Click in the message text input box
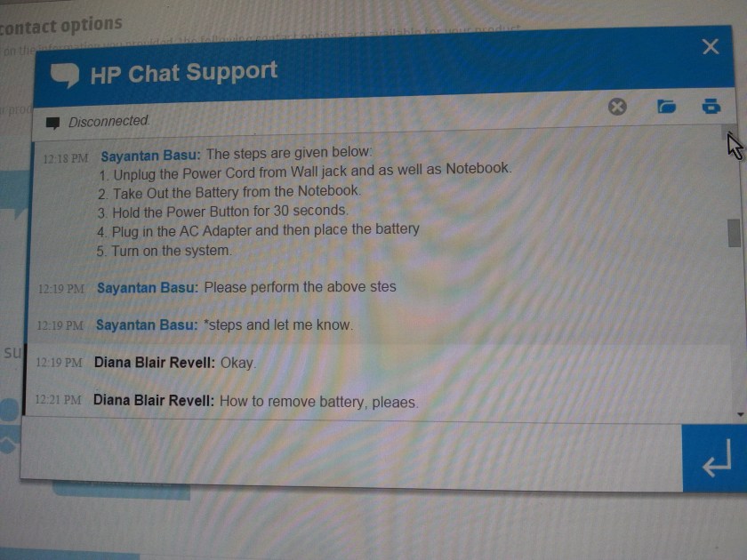 point(351,452)
